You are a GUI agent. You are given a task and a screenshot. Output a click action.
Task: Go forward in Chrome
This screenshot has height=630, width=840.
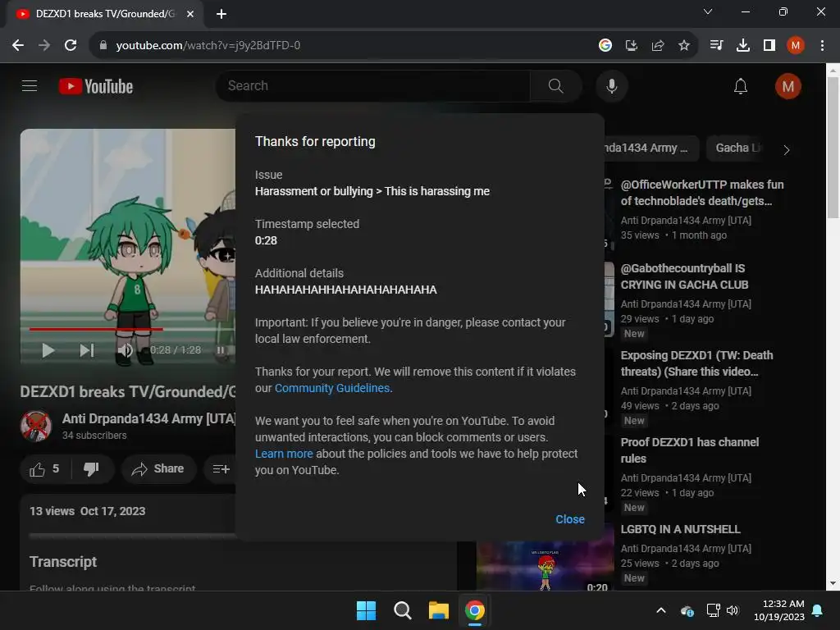point(44,46)
